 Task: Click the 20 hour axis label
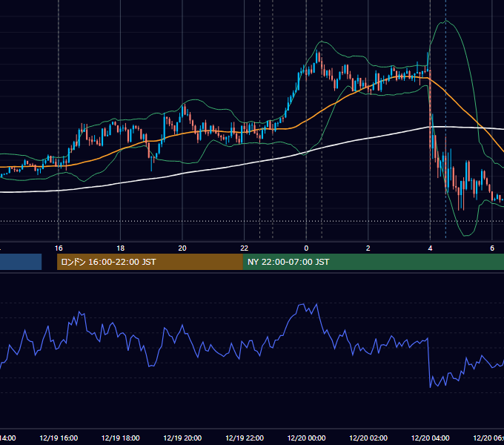182,248
